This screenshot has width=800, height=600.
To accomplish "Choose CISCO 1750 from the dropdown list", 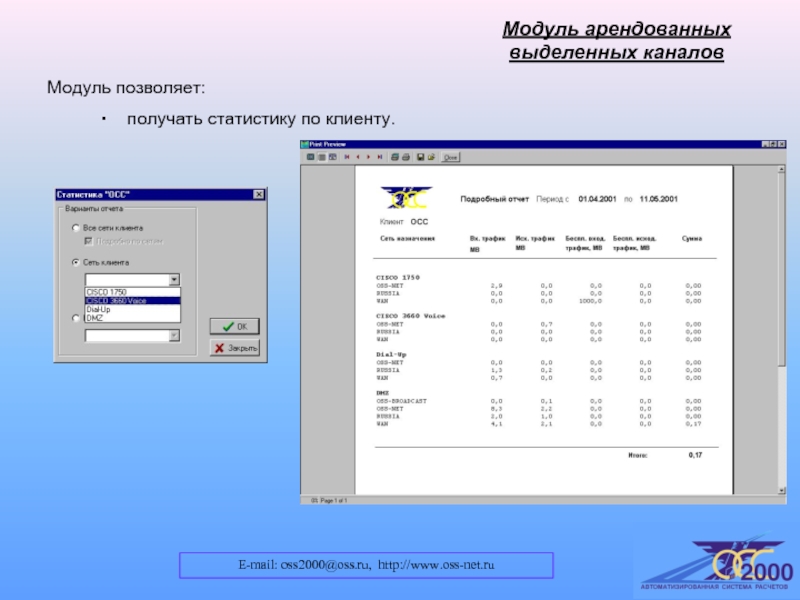I will [x=133, y=292].
